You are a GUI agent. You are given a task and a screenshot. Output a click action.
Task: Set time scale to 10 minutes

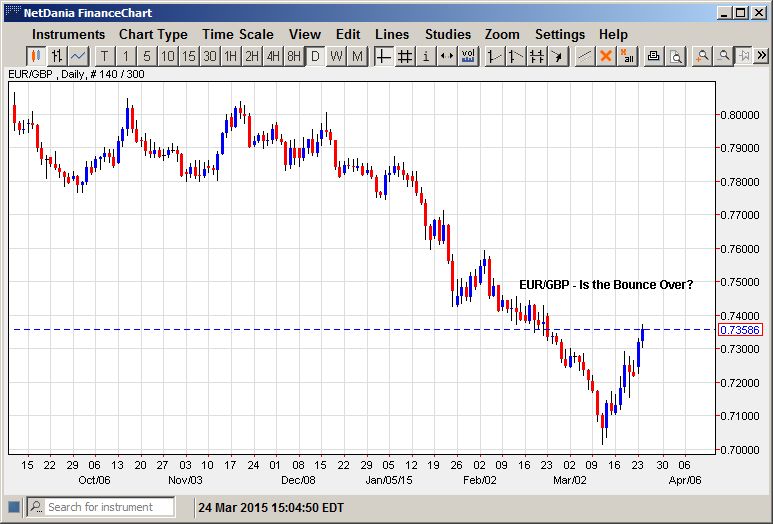(168, 56)
